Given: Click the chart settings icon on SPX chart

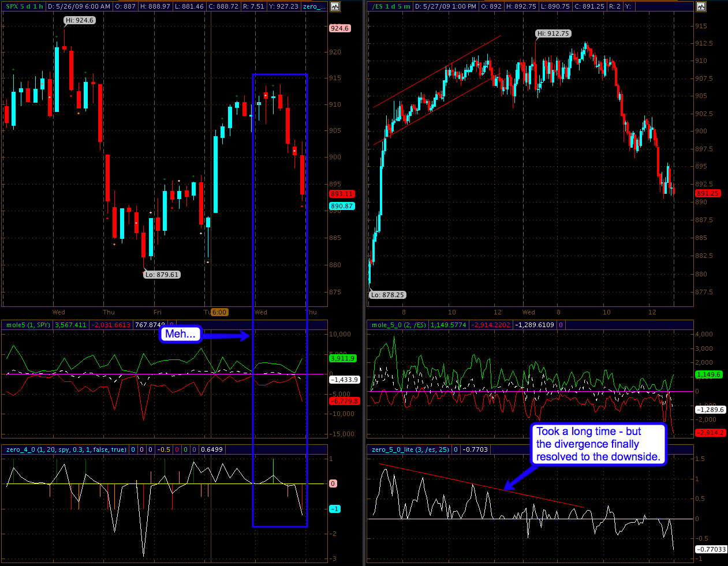Looking at the screenshot, I should tap(335, 7).
